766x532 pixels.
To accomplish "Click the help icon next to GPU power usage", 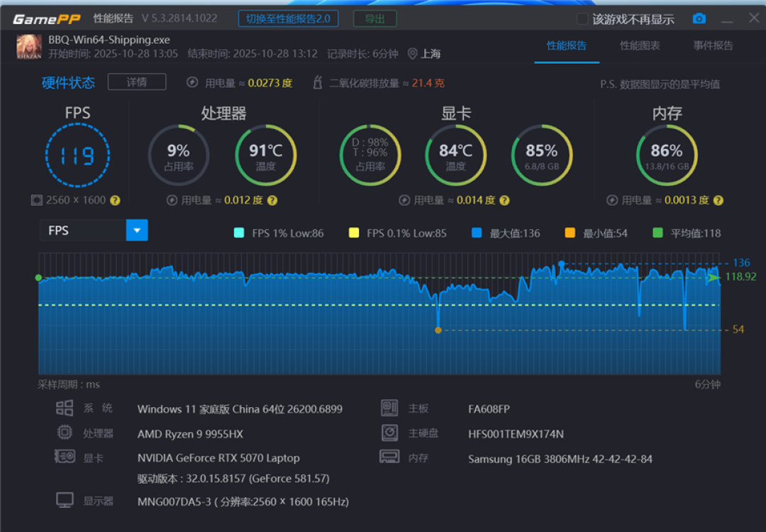I will [505, 200].
